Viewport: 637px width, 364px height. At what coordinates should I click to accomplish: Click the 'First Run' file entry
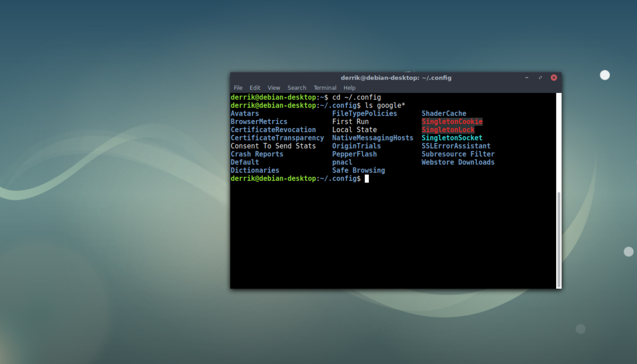[x=350, y=122]
